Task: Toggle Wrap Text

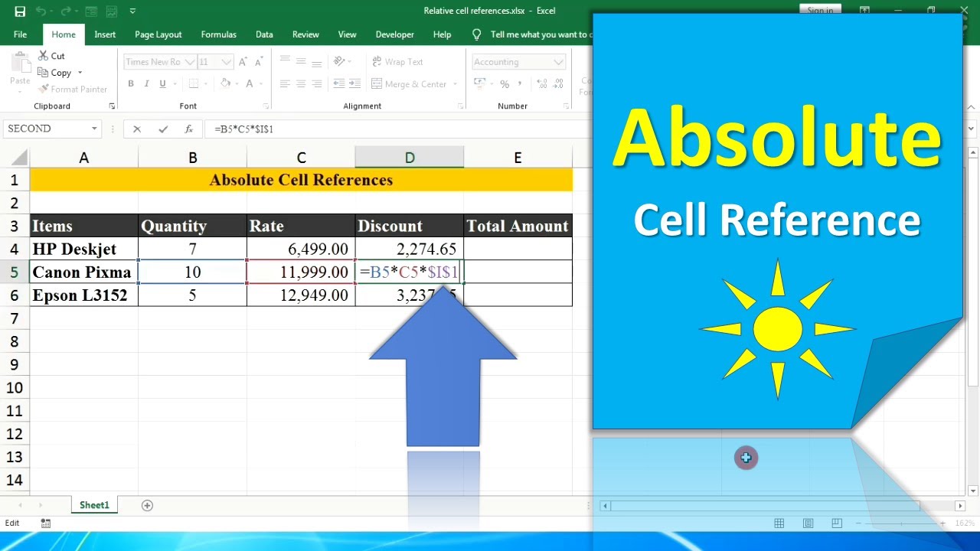Action: [x=397, y=62]
